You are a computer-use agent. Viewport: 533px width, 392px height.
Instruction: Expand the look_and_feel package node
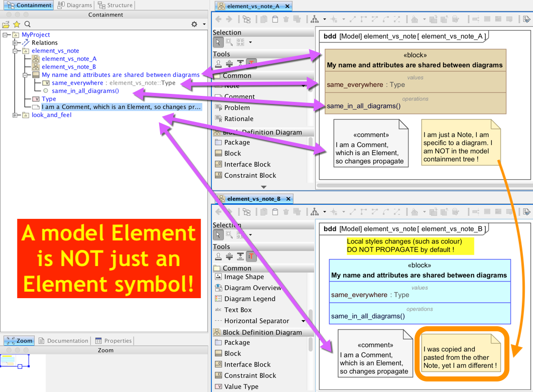(16, 115)
